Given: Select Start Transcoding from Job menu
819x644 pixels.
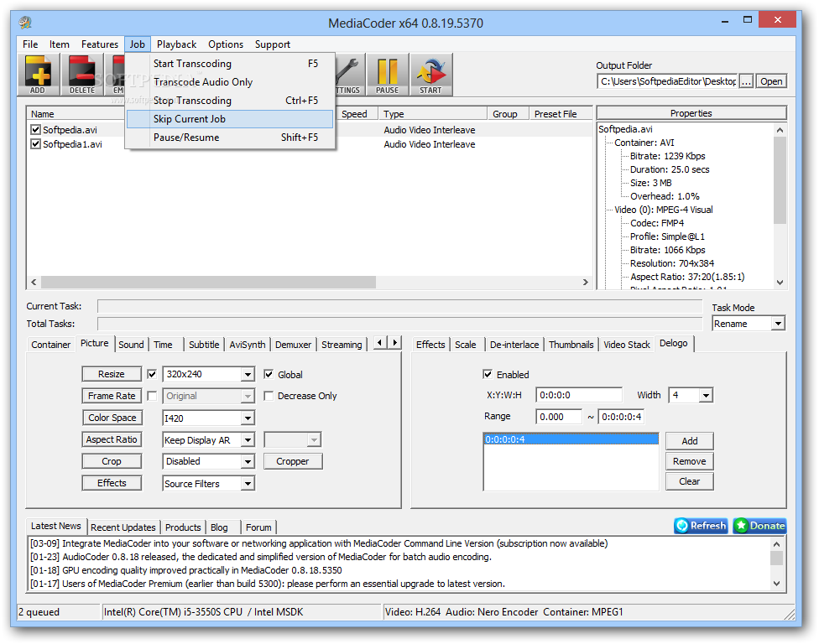Looking at the screenshot, I should [230, 64].
